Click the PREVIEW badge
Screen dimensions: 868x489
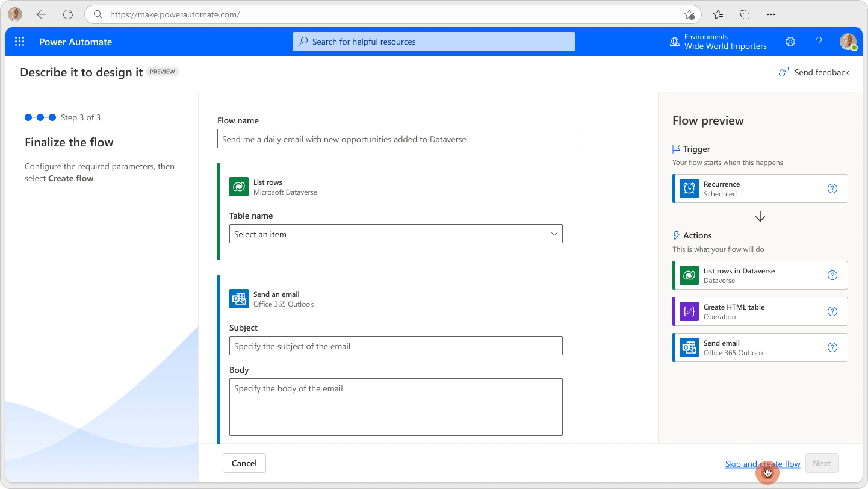pos(163,72)
